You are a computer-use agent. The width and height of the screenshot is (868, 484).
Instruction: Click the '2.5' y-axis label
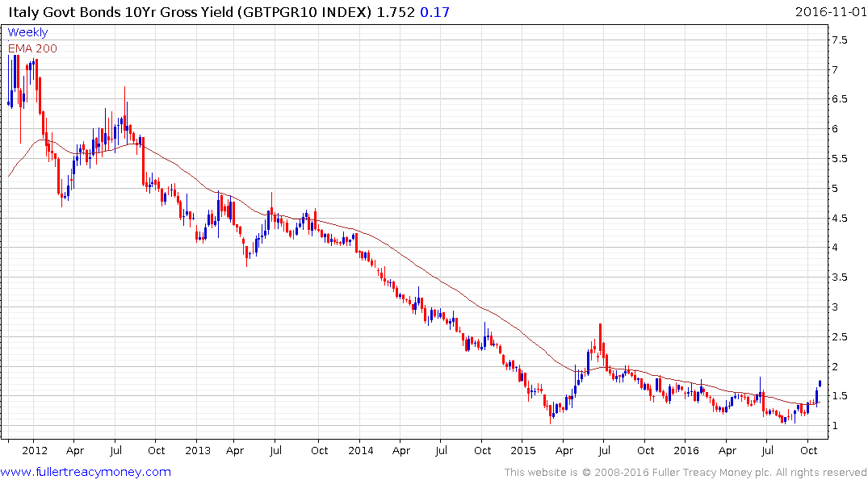point(839,337)
